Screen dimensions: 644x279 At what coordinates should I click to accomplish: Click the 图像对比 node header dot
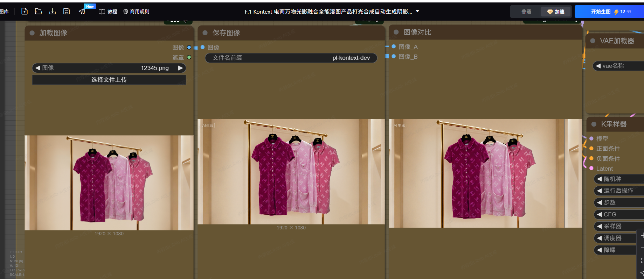[396, 32]
